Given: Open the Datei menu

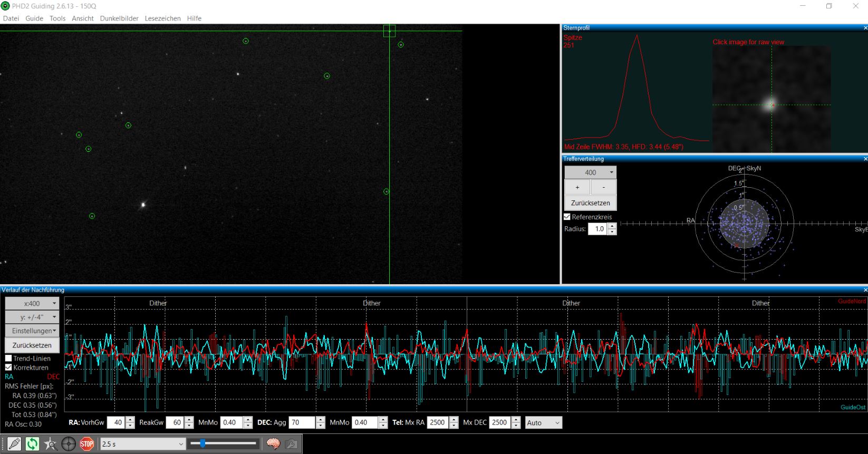Looking at the screenshot, I should point(11,18).
